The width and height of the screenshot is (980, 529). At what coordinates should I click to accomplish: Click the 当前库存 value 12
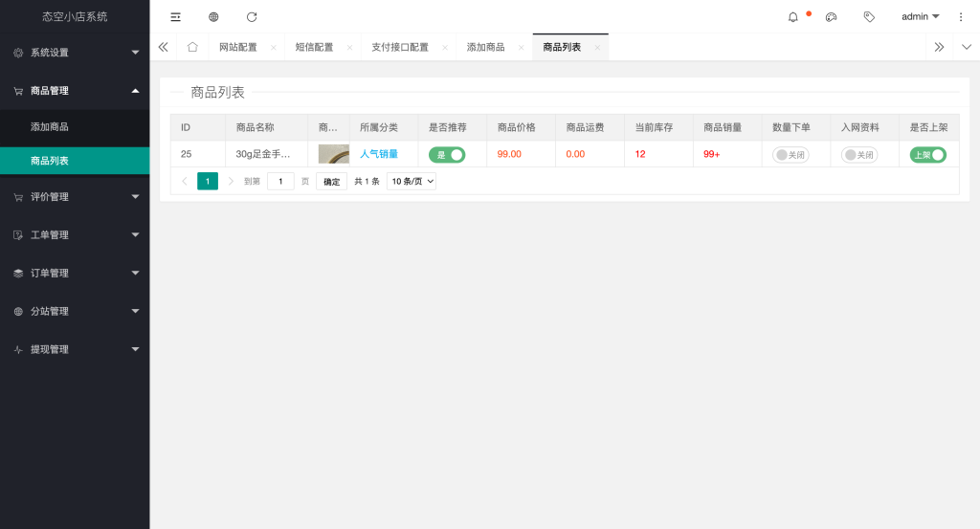pyautogui.click(x=640, y=154)
